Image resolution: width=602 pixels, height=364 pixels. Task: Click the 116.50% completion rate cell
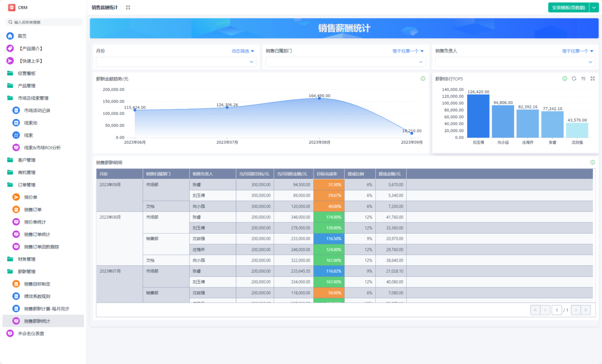click(329, 239)
